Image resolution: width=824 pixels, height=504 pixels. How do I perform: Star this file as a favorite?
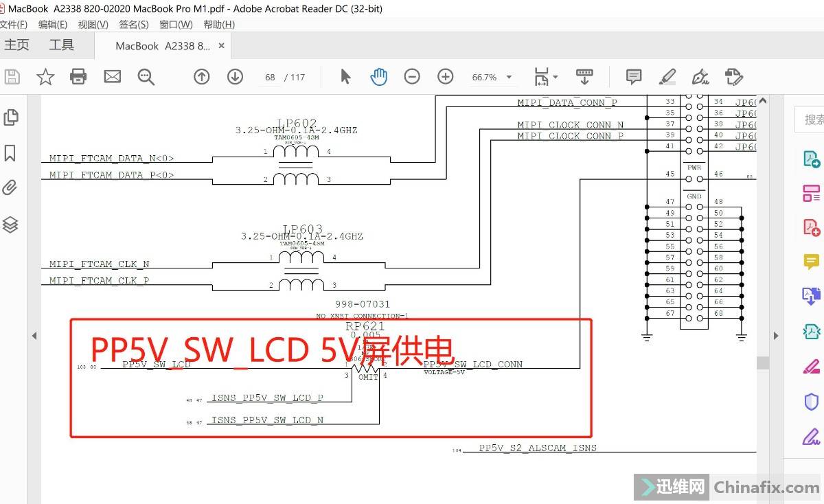45,77
